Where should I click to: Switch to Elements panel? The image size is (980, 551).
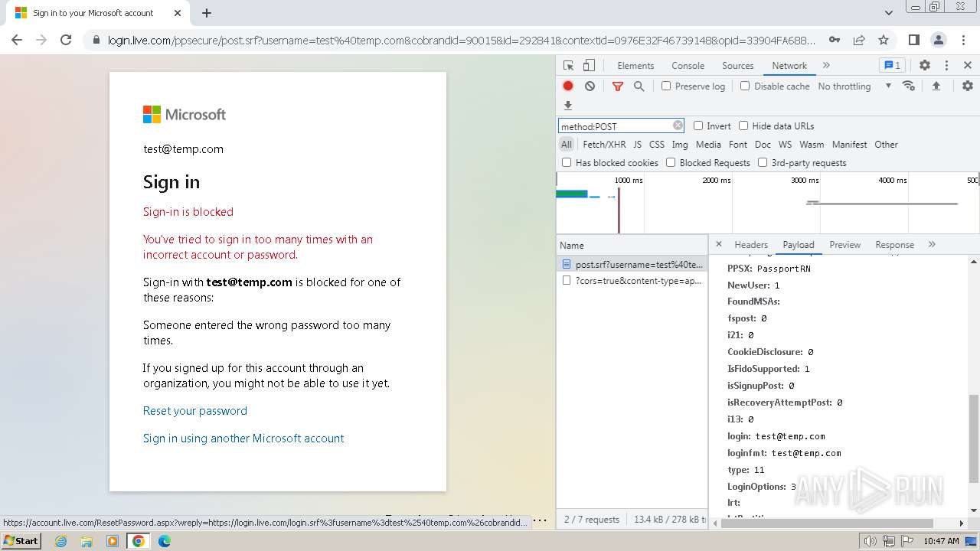(x=635, y=66)
